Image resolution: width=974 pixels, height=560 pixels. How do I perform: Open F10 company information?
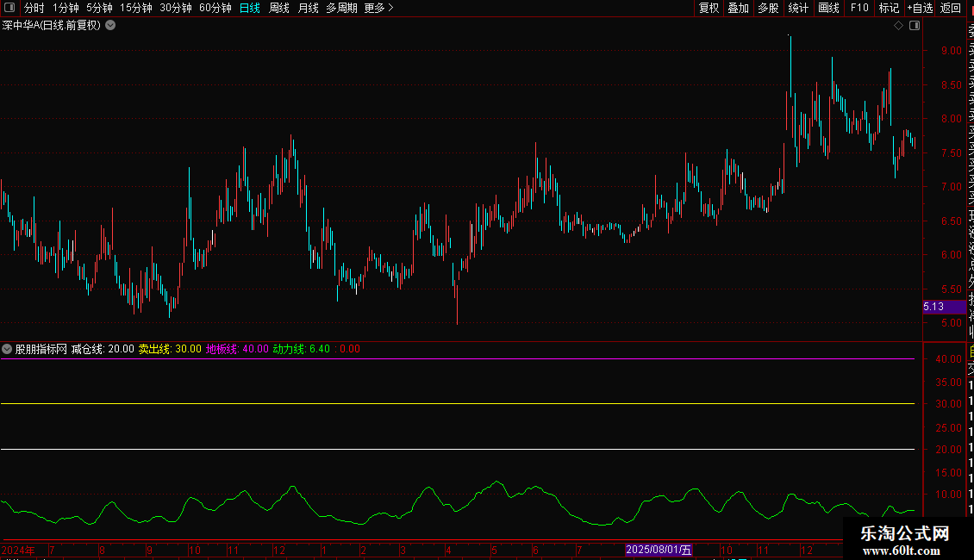pos(859,8)
